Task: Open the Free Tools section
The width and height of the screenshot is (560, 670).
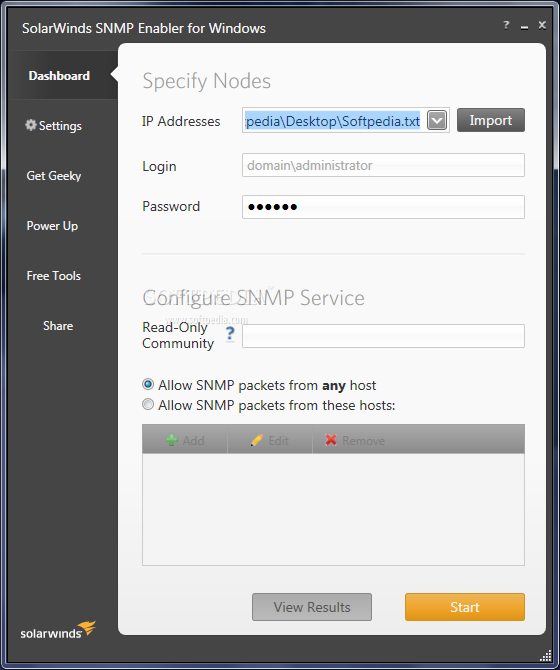Action: coord(53,276)
